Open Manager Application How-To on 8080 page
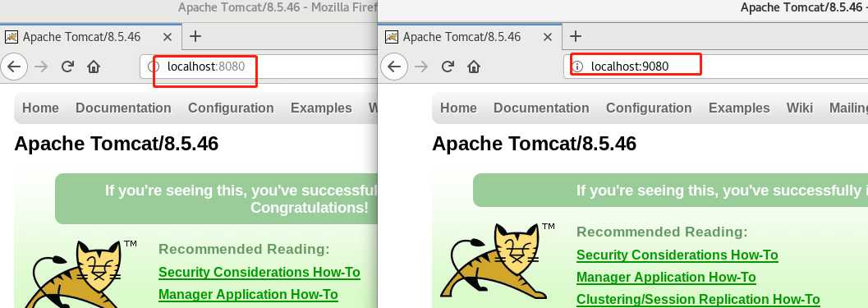 (248, 295)
